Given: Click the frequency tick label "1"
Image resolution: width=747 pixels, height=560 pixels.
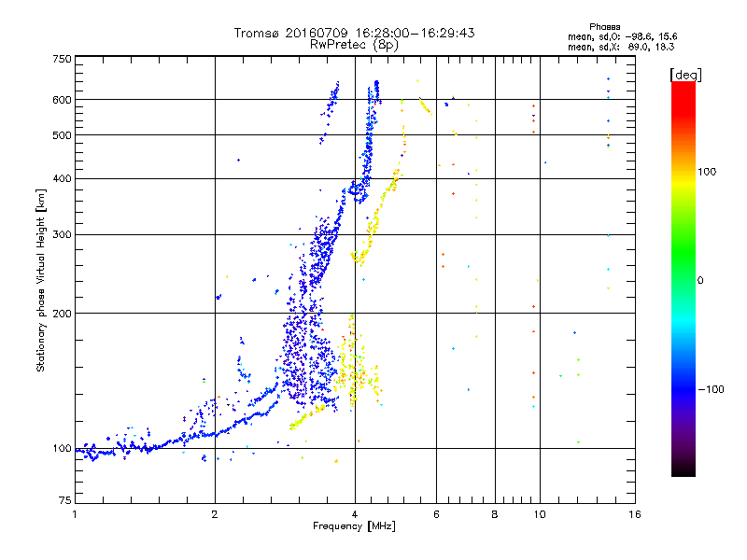Looking at the screenshot, I should pos(75,514).
